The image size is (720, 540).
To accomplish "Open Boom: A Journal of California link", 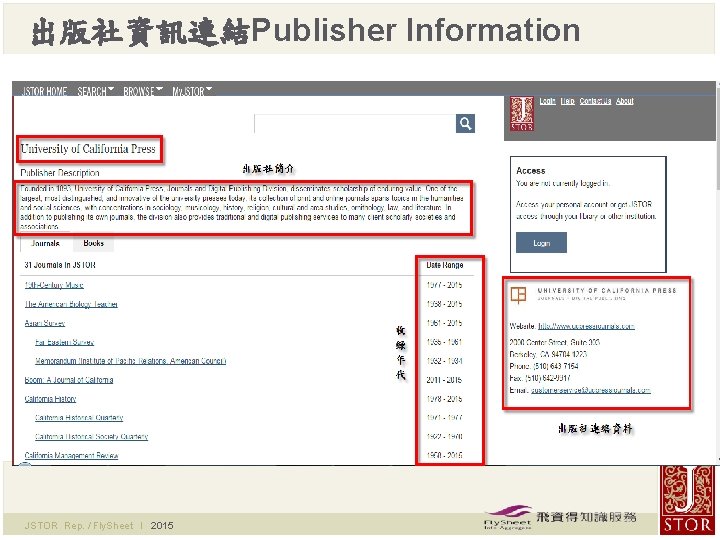I will tap(69, 380).
